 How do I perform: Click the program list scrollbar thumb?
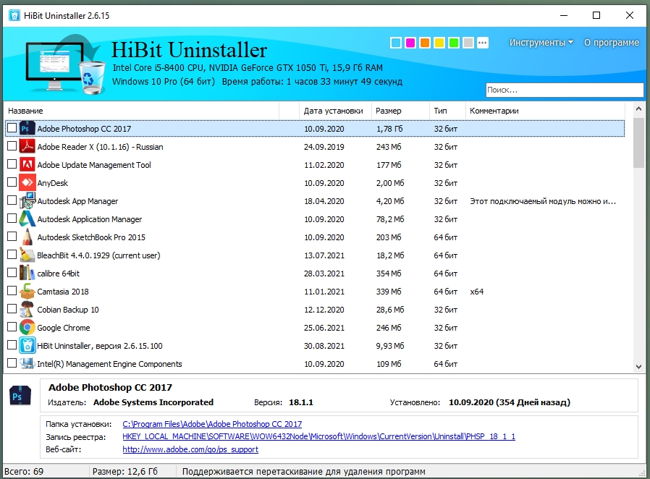pos(638,143)
